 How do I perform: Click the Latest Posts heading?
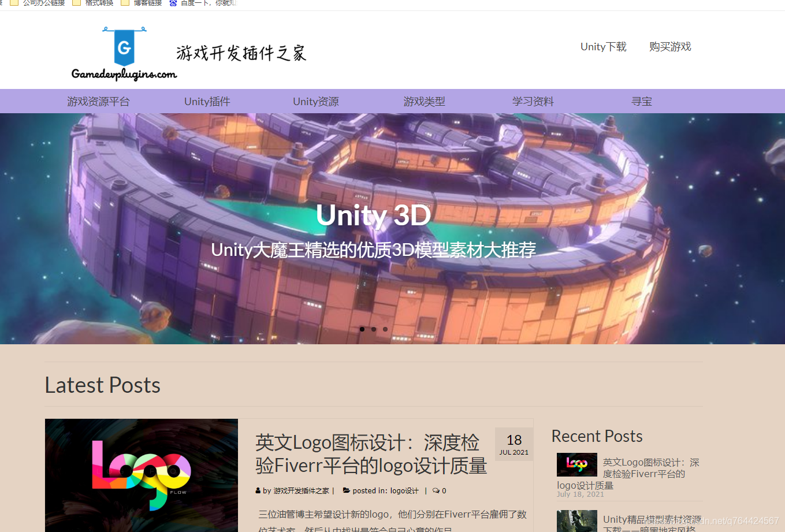(x=103, y=385)
